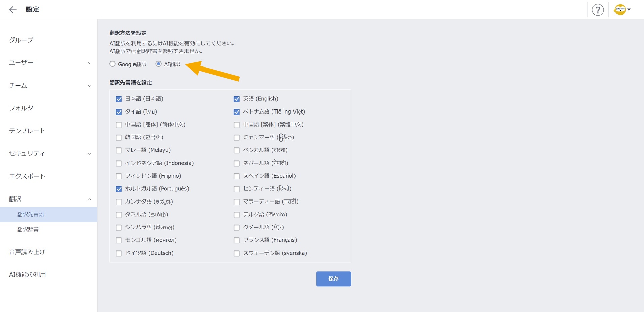Expand the セキュリティ sidebar section

coord(89,154)
